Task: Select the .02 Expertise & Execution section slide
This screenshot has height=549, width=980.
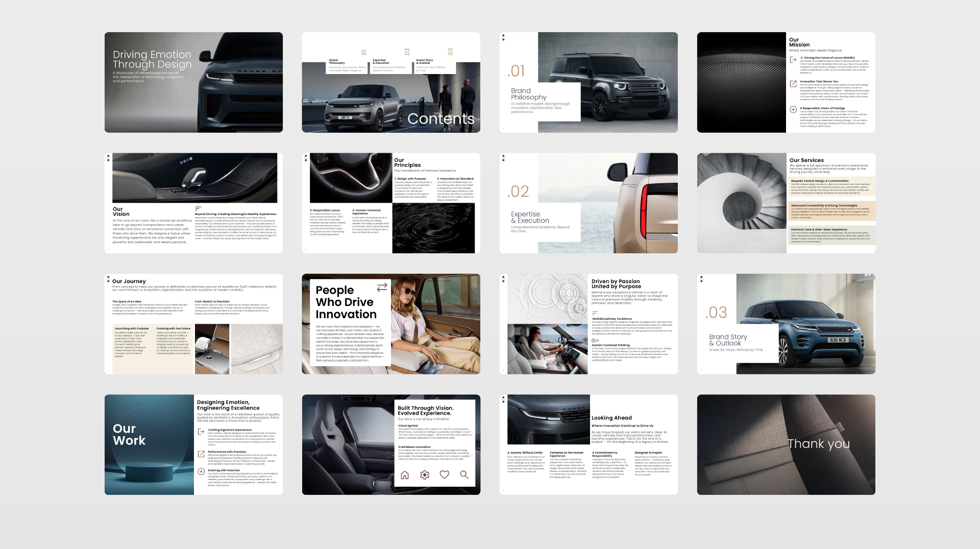Action: (x=589, y=203)
